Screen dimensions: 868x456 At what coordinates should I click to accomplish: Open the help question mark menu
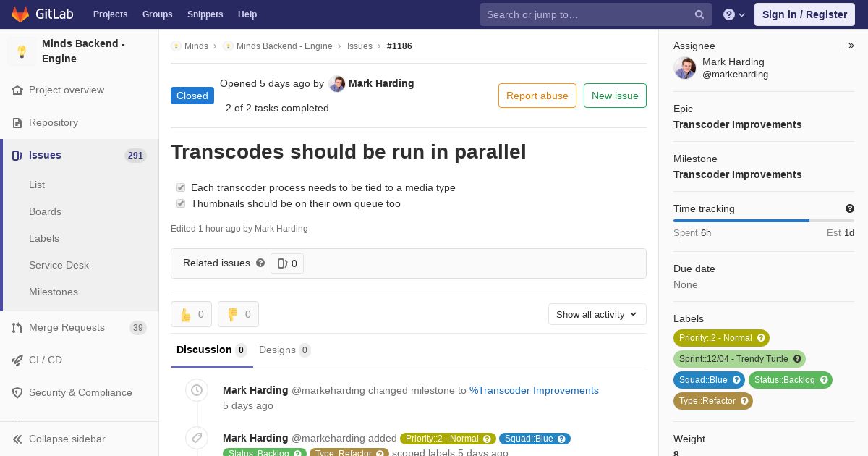point(734,14)
